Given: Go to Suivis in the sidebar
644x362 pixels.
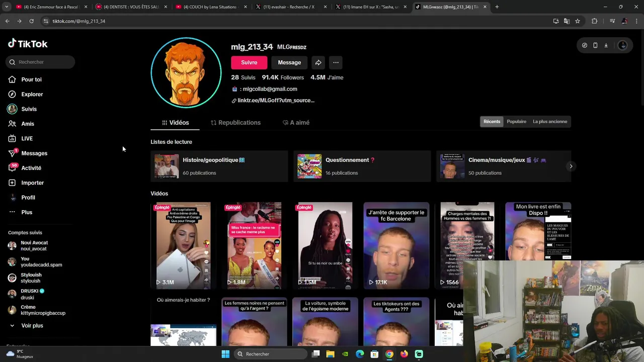Looking at the screenshot, I should tap(29, 109).
